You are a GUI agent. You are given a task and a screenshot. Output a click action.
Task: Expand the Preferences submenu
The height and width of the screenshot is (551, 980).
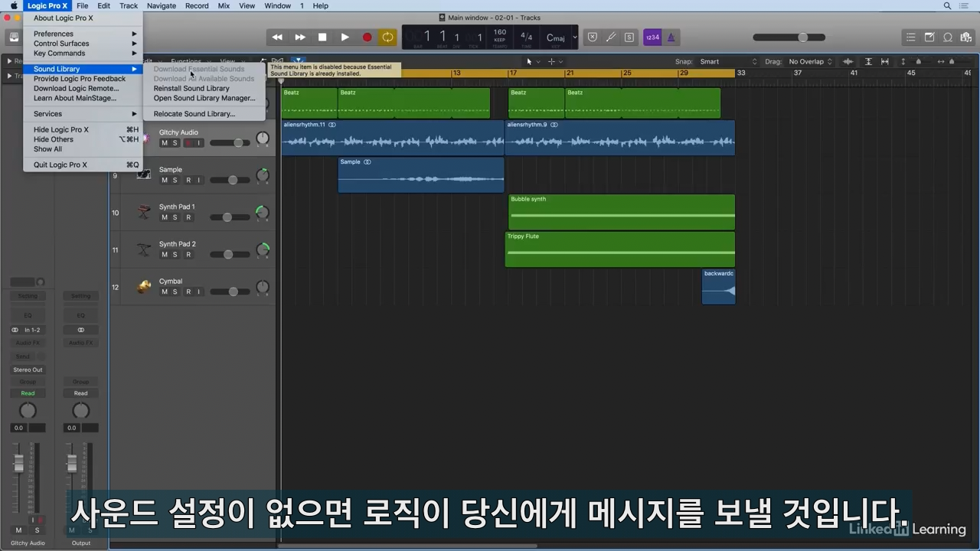click(x=84, y=34)
